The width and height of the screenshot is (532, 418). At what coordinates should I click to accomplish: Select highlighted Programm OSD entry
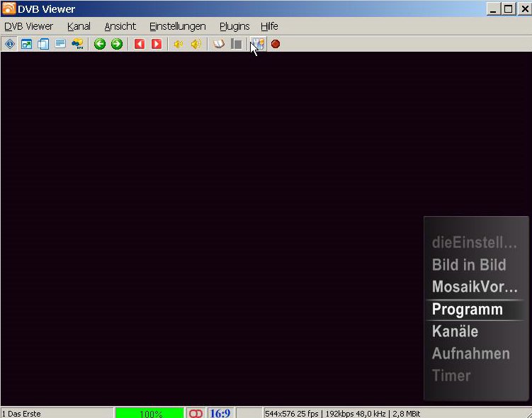[x=475, y=310]
